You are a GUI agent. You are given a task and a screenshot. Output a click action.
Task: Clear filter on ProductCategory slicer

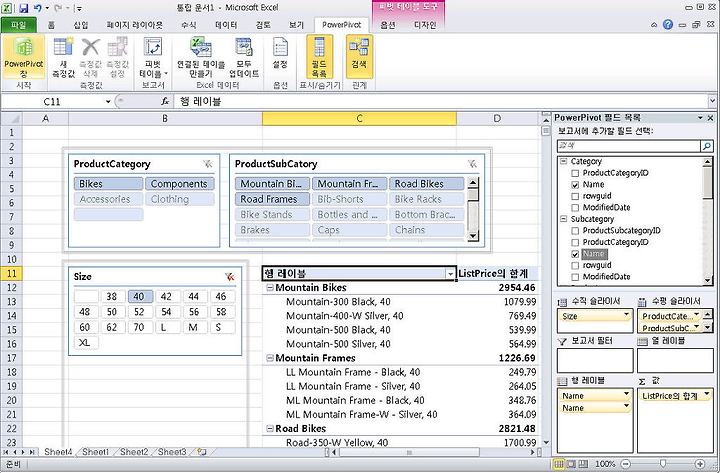pyautogui.click(x=208, y=164)
